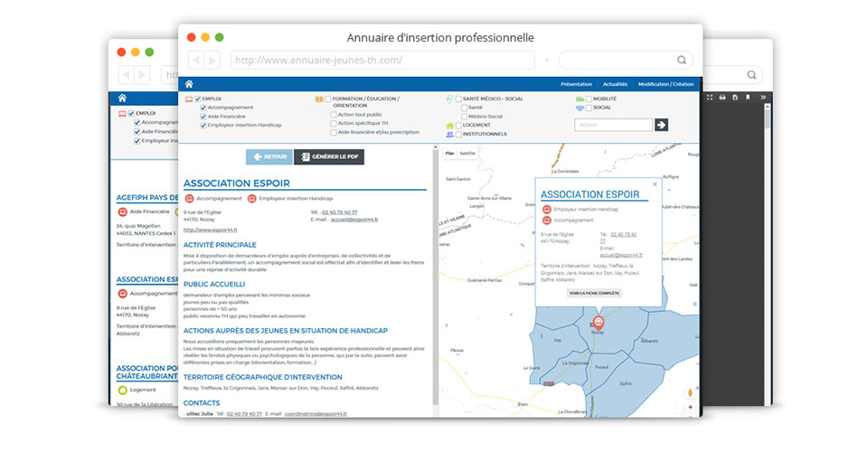Click VOIR LA FICHE COMPLÈTE in map popup

coord(595,293)
